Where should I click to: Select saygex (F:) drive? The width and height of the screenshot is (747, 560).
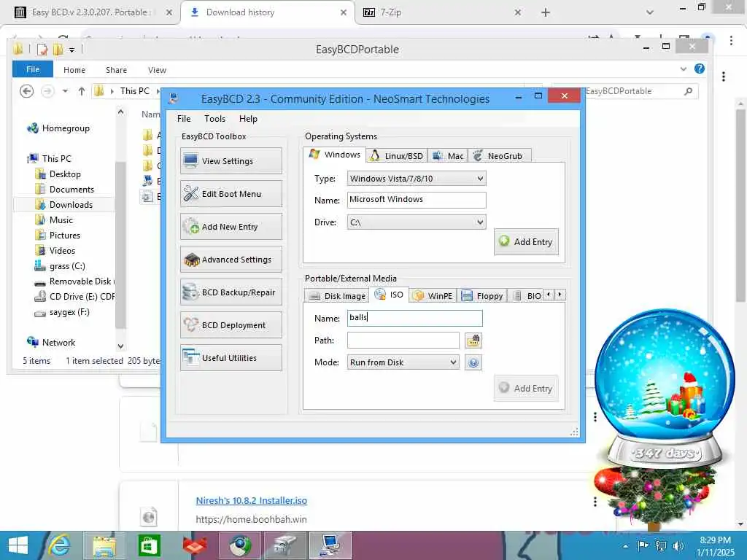tap(62, 312)
